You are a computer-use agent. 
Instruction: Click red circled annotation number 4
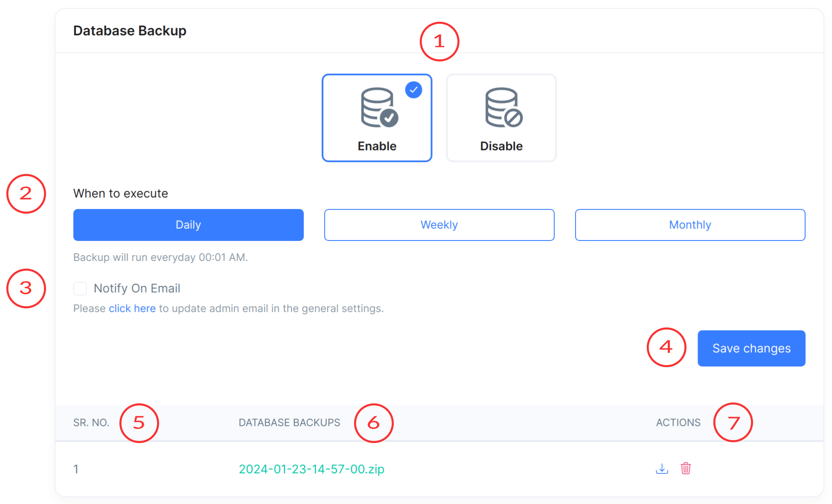click(x=666, y=347)
